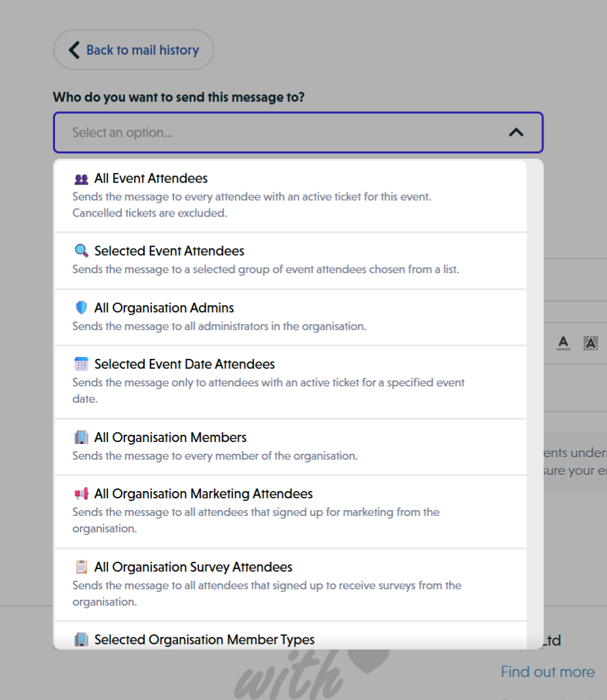Open the font color picker with the underlined A
Viewport: 607px width, 700px height.
coord(562,342)
